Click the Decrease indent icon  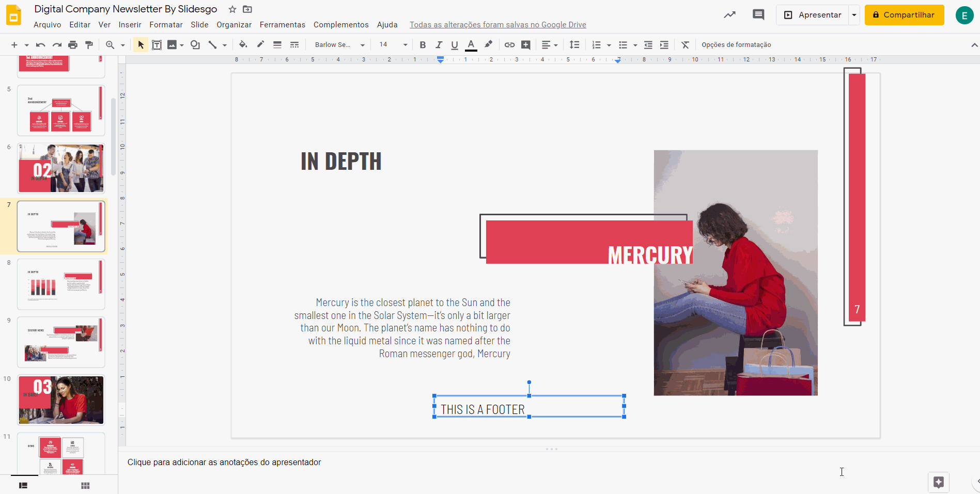click(x=648, y=45)
